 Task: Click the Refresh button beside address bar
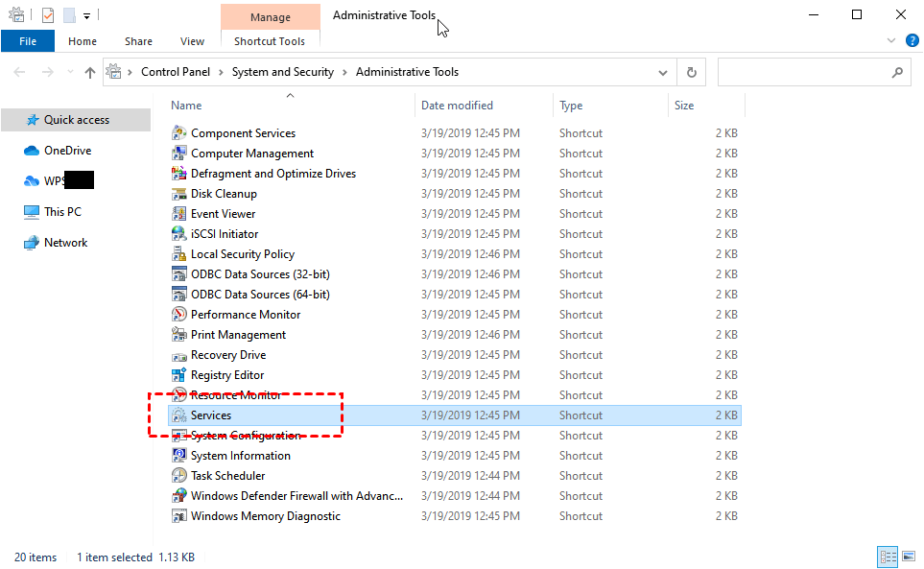[691, 72]
